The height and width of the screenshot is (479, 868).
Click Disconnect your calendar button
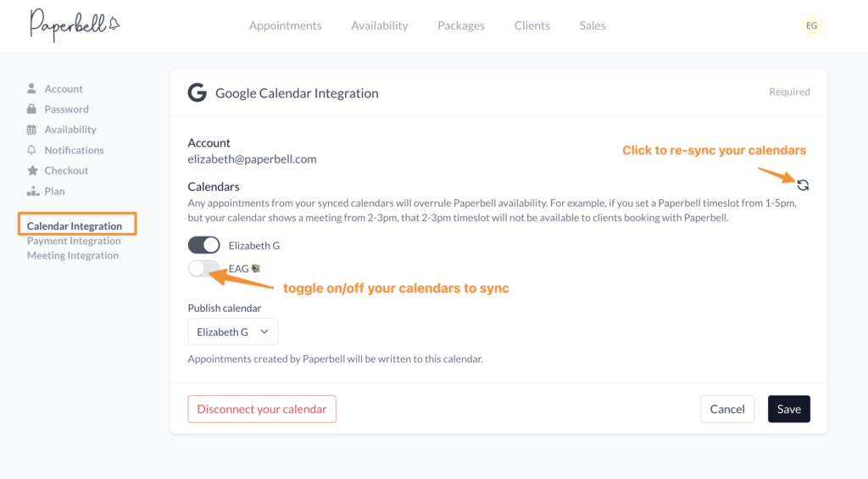[262, 409]
